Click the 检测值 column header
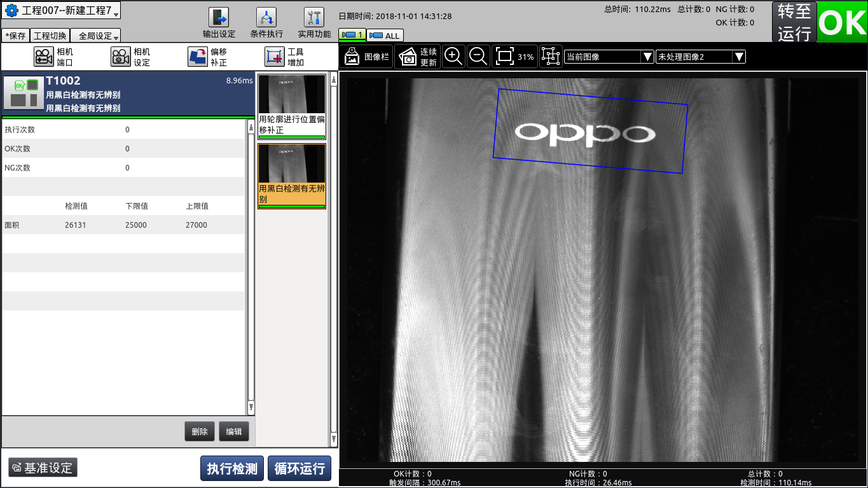The width and height of the screenshot is (868, 488). (76, 206)
